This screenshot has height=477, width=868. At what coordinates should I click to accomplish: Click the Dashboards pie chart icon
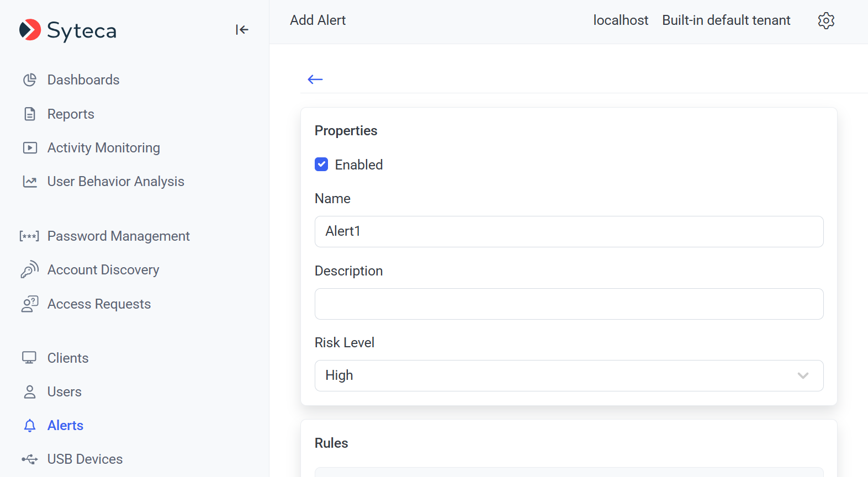30,80
